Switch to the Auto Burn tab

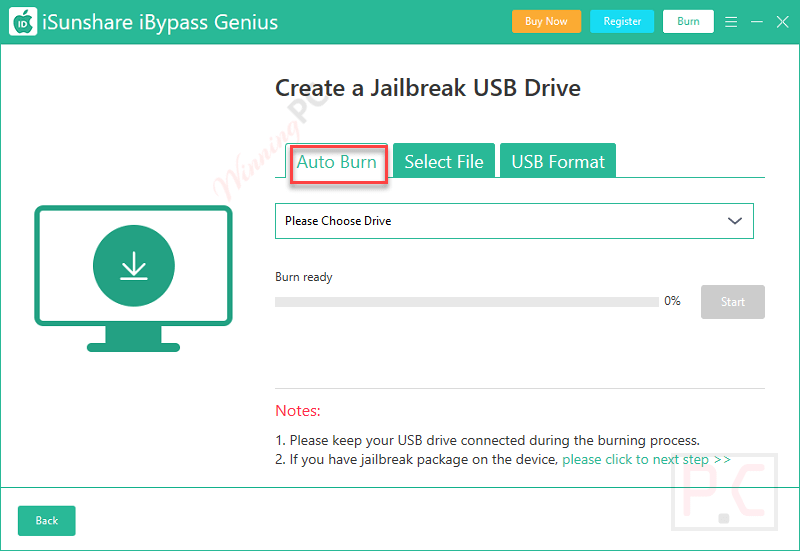click(336, 162)
